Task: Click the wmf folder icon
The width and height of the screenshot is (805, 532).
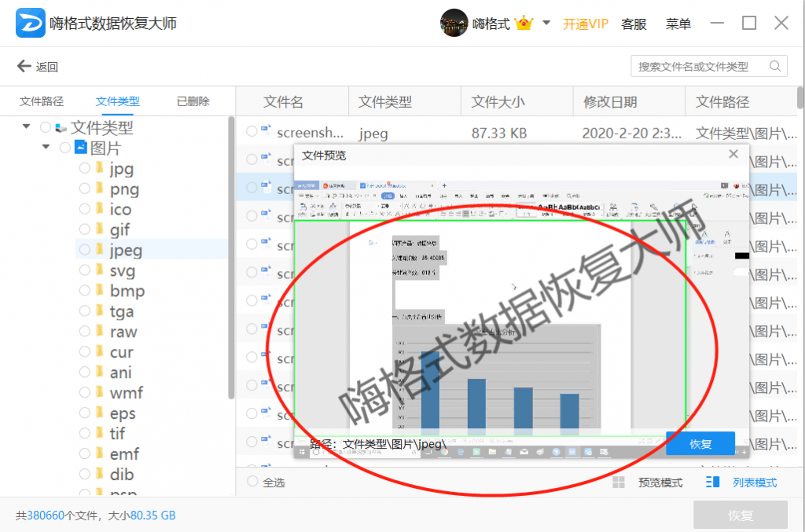Action: (100, 392)
